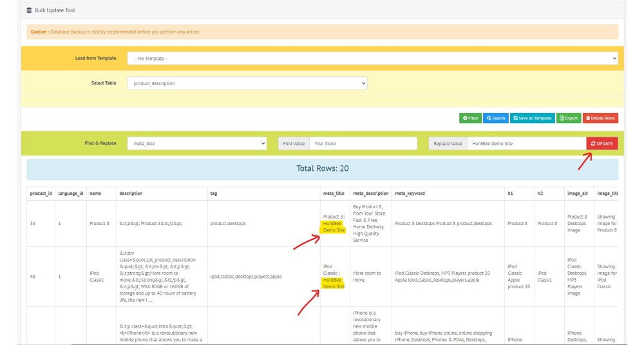Click the 'Total Rows: 20' banner
This screenshot has height=345, width=644.
point(323,168)
